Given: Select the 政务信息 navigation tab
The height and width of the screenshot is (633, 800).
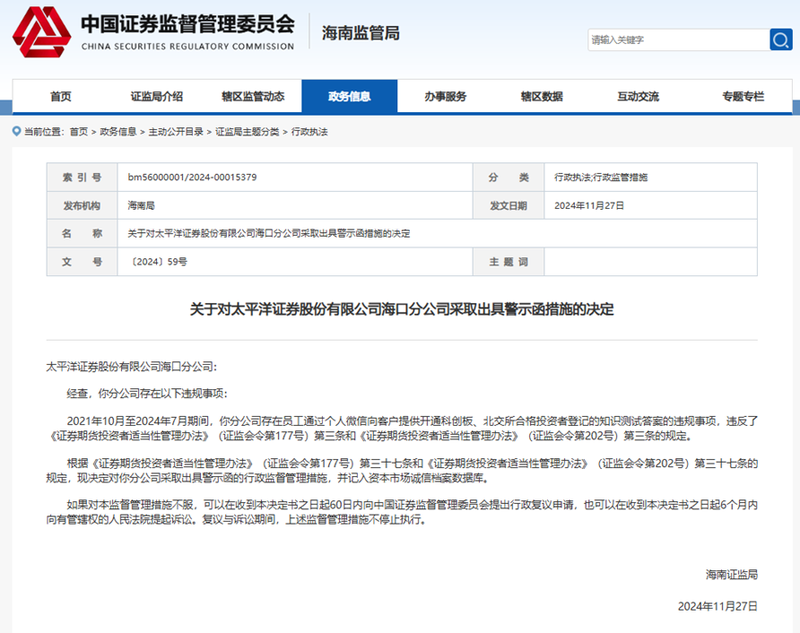Looking at the screenshot, I should (x=349, y=96).
